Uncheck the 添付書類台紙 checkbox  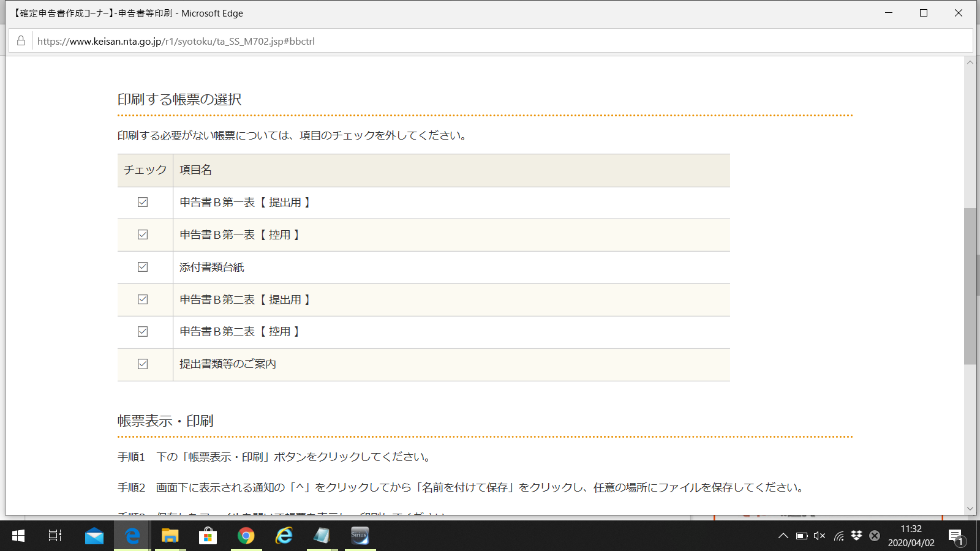pyautogui.click(x=143, y=267)
